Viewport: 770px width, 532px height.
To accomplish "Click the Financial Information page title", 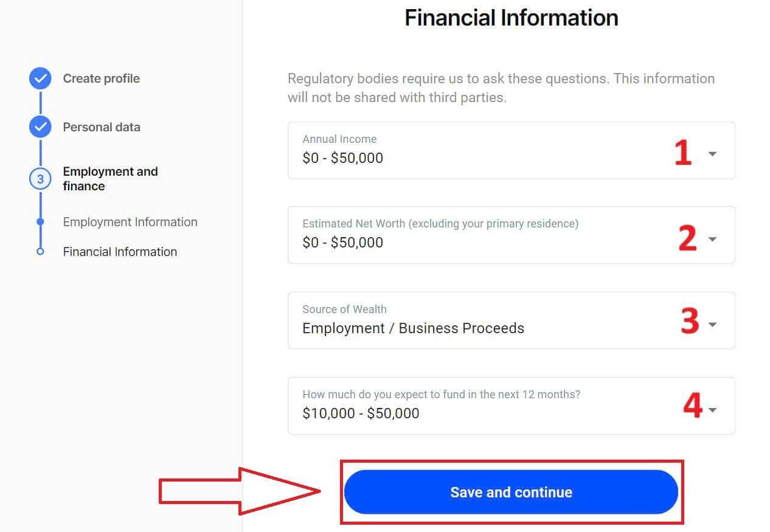I will (511, 18).
